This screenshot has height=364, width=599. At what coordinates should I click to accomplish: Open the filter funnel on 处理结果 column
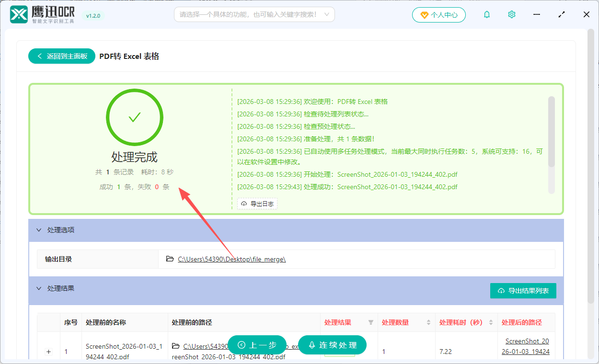point(371,322)
